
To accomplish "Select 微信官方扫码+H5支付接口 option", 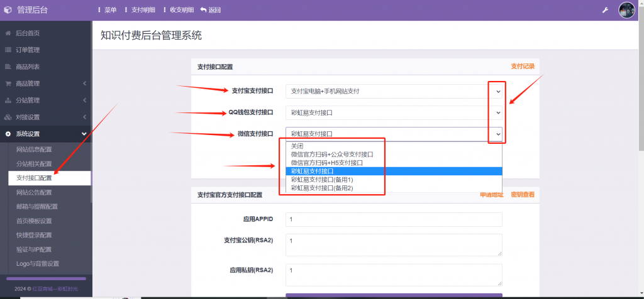I will (394, 163).
